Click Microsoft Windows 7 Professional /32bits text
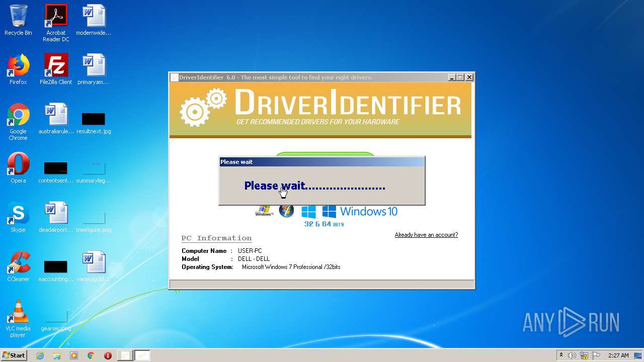This screenshot has width=644, height=362. point(291,267)
